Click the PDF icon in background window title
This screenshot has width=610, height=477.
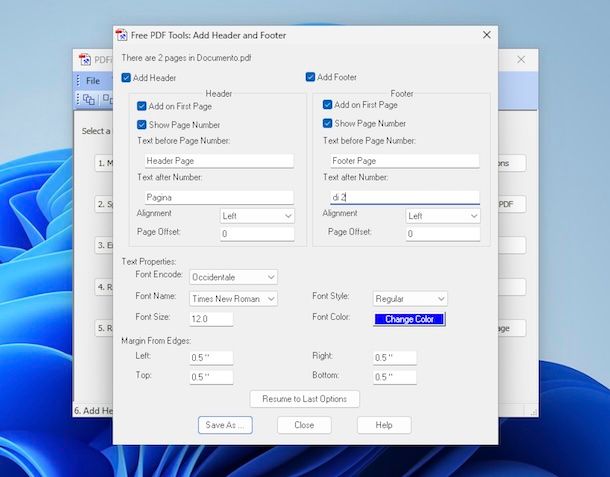point(85,60)
